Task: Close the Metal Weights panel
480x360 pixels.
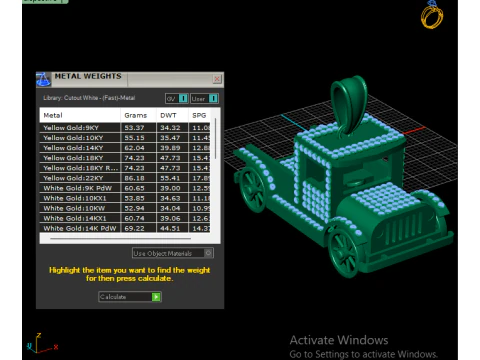Action: pos(217,79)
